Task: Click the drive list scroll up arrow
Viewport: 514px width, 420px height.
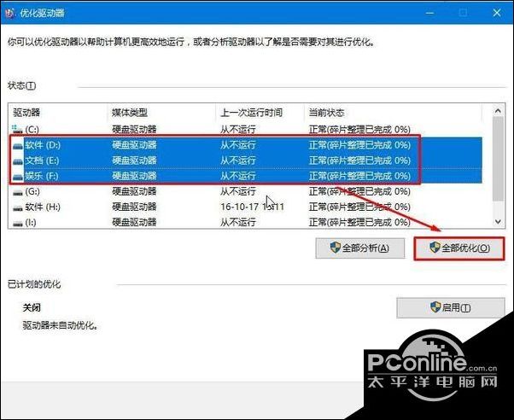Action: [x=498, y=111]
